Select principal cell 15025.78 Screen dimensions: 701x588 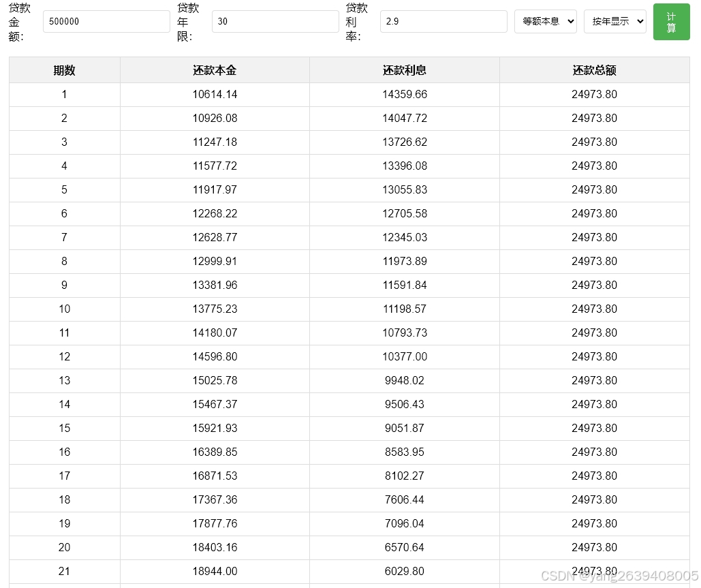215,380
